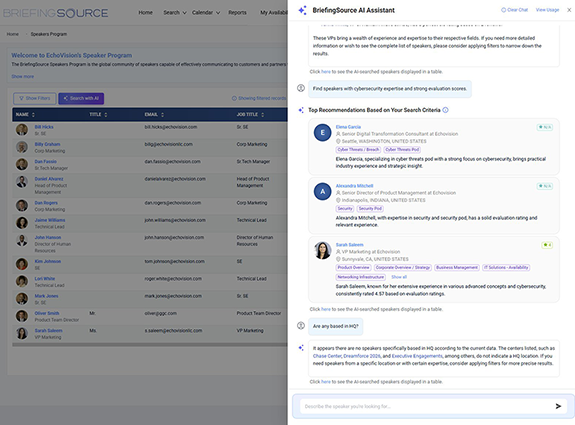
Task: Expand the Calendar dropdown menu
Action: [206, 12]
